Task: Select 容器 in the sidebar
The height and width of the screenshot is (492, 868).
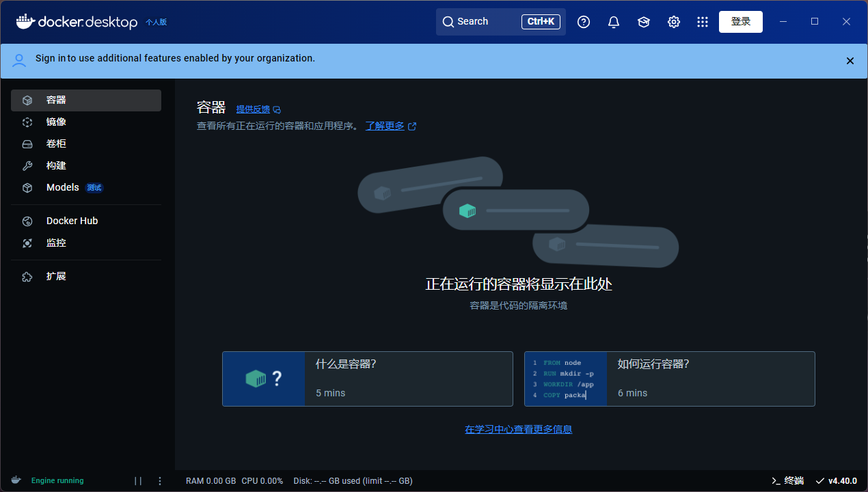Action: click(86, 100)
